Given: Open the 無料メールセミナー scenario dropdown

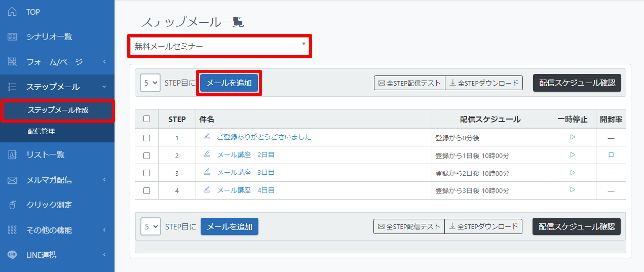Looking at the screenshot, I should pos(219,47).
